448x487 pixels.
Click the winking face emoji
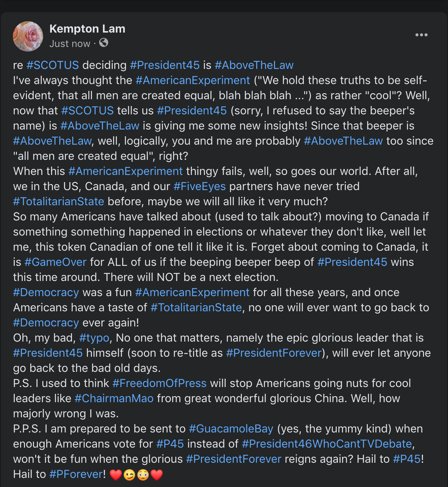point(129,475)
